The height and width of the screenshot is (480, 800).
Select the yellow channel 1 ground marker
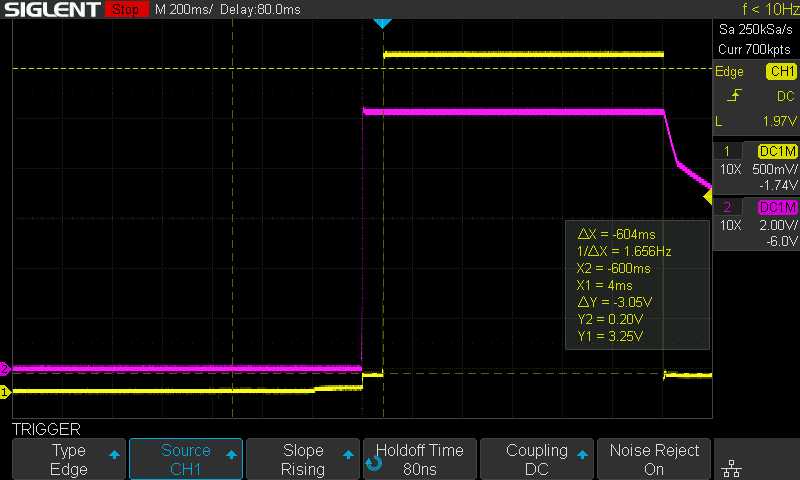click(x=5, y=392)
